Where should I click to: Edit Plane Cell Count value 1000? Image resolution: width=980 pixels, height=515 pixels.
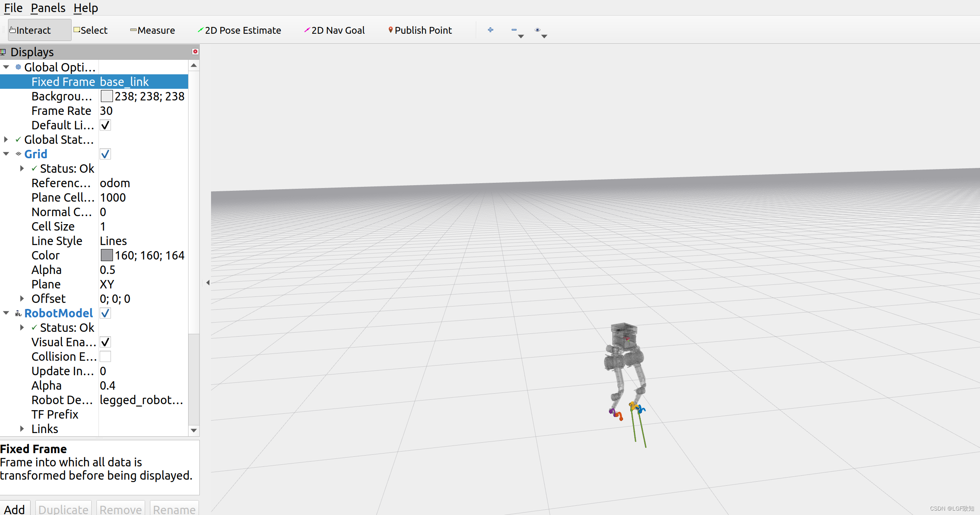point(144,198)
